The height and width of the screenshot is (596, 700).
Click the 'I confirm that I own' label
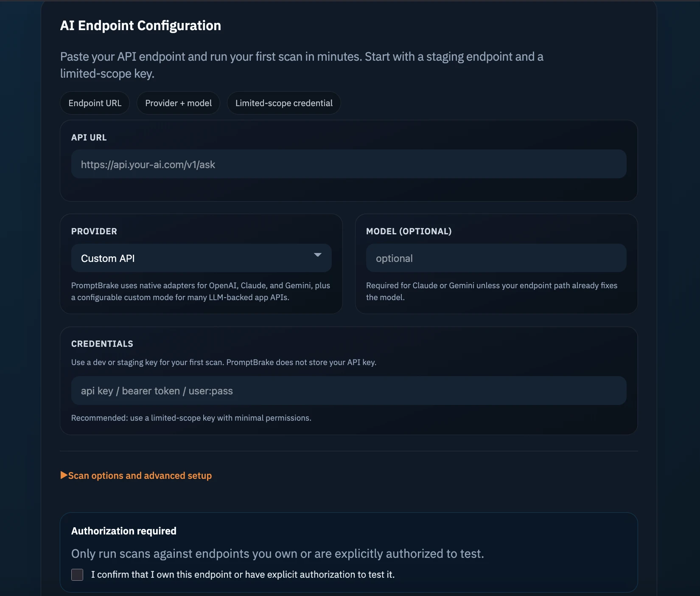(243, 575)
